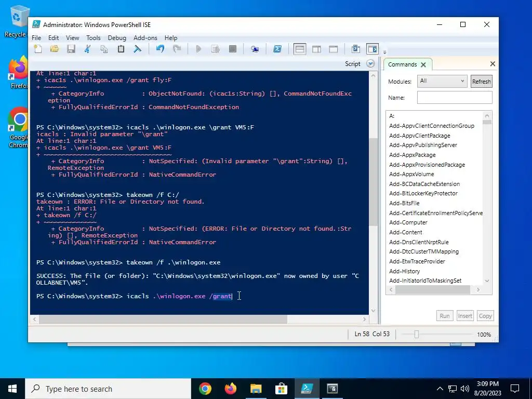The height and width of the screenshot is (399, 532).
Task: Click the Run Script play icon
Action: [199, 49]
